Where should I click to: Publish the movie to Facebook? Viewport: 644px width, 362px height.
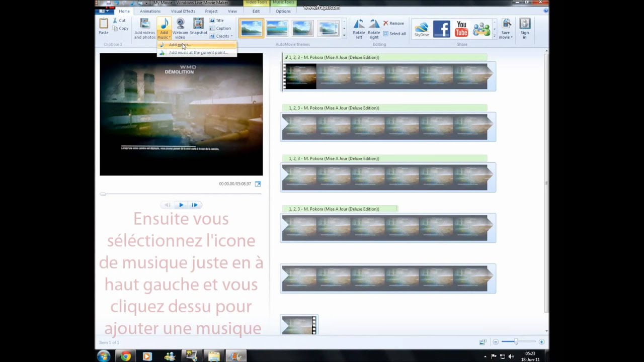click(441, 29)
